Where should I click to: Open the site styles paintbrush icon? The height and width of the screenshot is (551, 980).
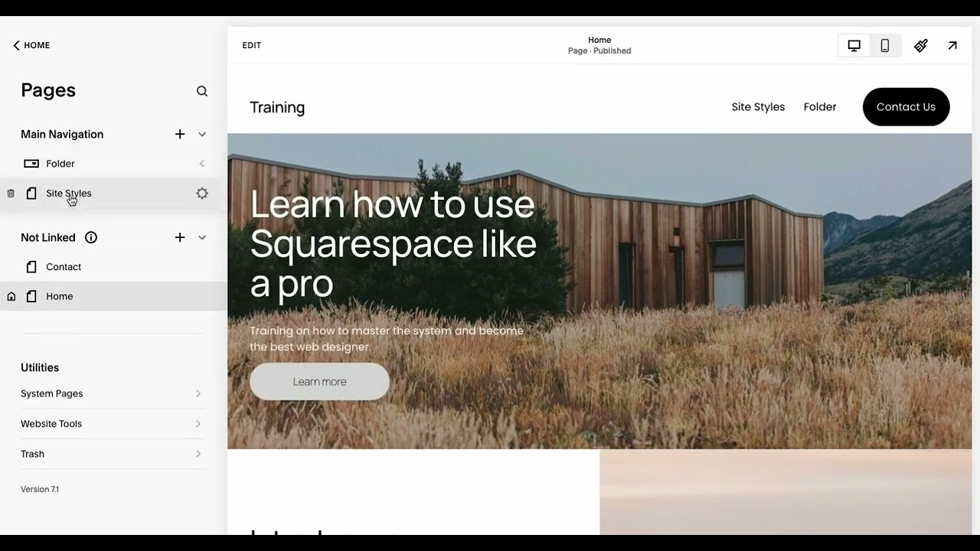tap(921, 46)
